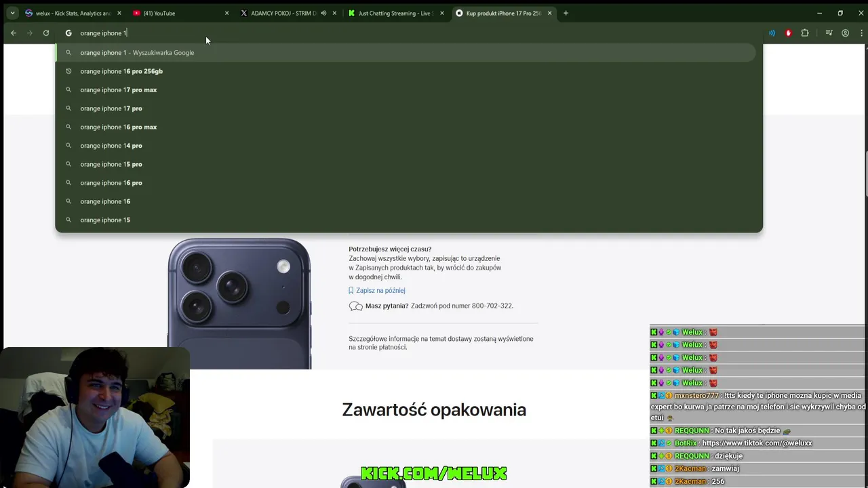Select suggestion 'orange iphone 16 pro'
Viewport: 868px width, 488px height.
[x=406, y=183]
